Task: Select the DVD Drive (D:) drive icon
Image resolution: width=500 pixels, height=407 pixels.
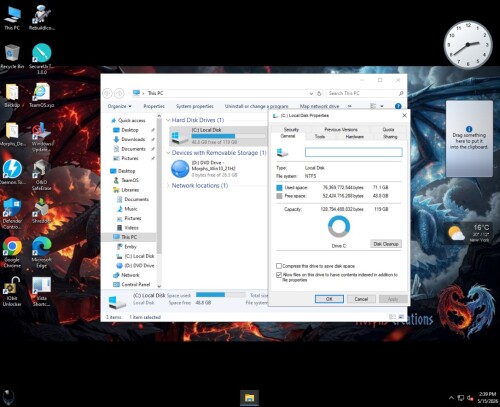Action: coord(180,169)
